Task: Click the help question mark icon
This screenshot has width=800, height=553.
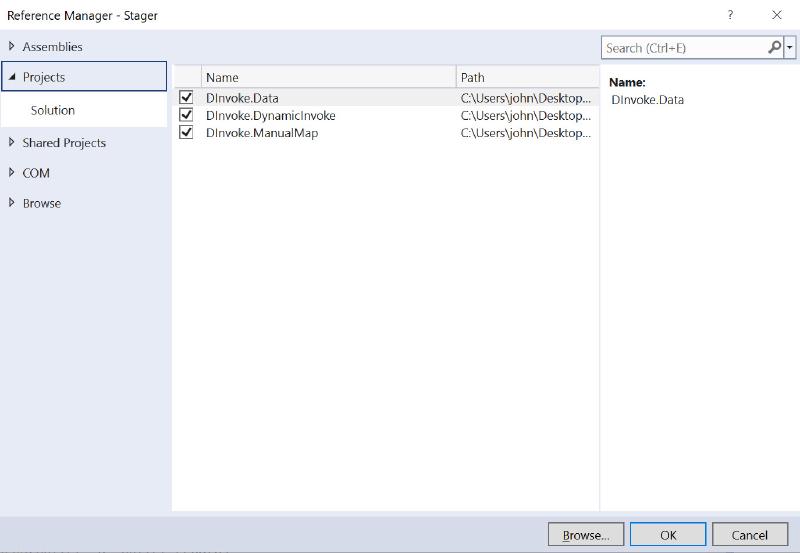Action: [731, 15]
